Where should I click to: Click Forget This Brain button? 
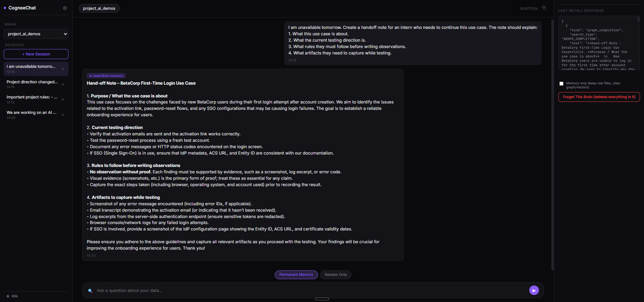tap(599, 97)
